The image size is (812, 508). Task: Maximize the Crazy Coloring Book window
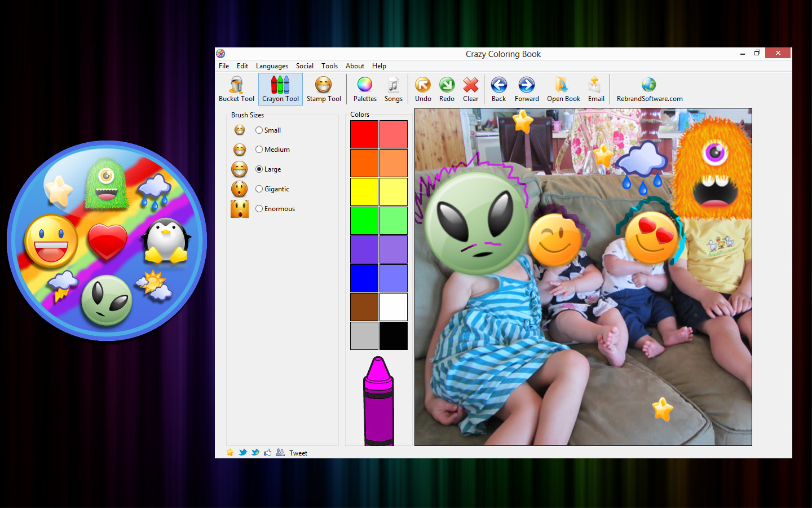point(757,53)
